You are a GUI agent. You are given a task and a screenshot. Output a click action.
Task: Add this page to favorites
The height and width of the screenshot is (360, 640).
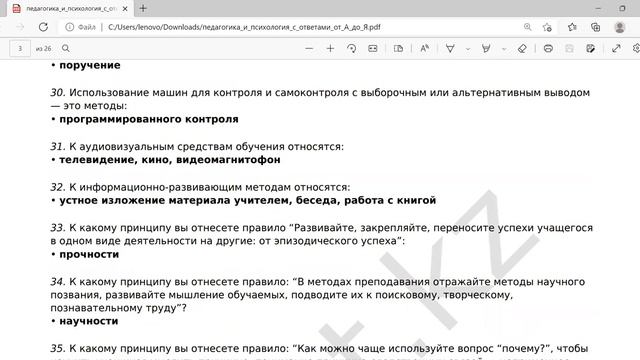tap(547, 27)
